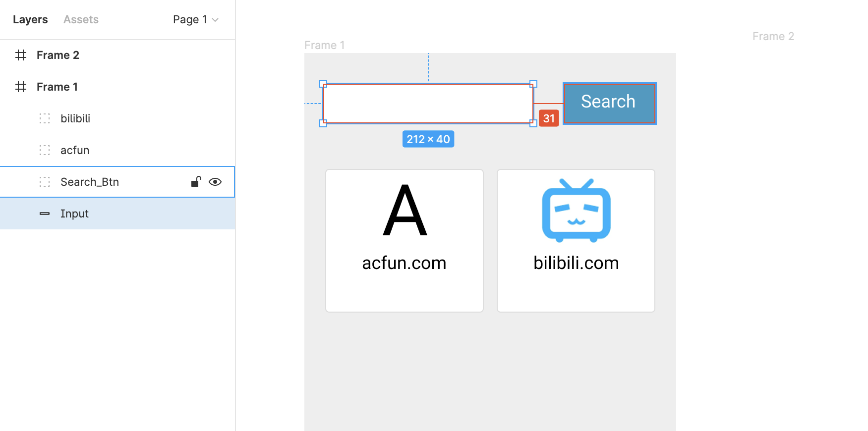868x431 pixels.
Task: Select the bilibili layer name
Action: pyautogui.click(x=75, y=118)
